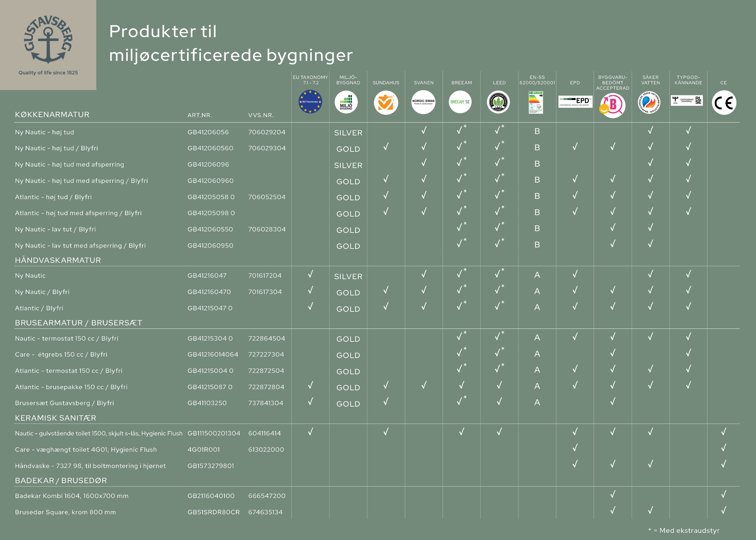Image resolution: width=756 pixels, height=540 pixels.
Task: Click Atlantic - høj tud med afsperring / Blyfri
Action: [x=78, y=213]
